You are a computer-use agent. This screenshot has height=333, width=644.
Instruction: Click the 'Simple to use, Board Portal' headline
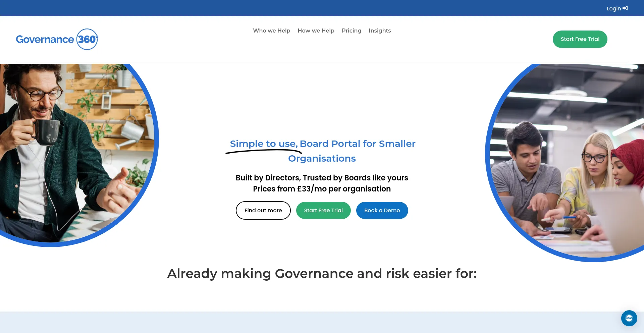(x=322, y=151)
